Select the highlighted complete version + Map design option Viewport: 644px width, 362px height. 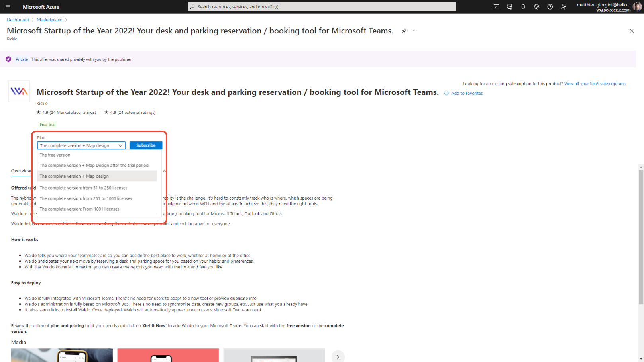97,176
